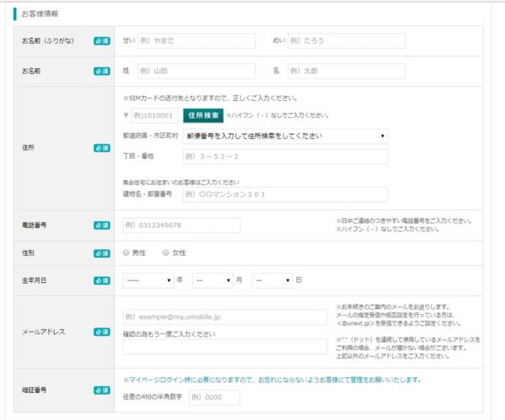The image size is (505, 420).
Task: Click the 集合住宅にお住まいのお客様 note
Action: coord(181,183)
